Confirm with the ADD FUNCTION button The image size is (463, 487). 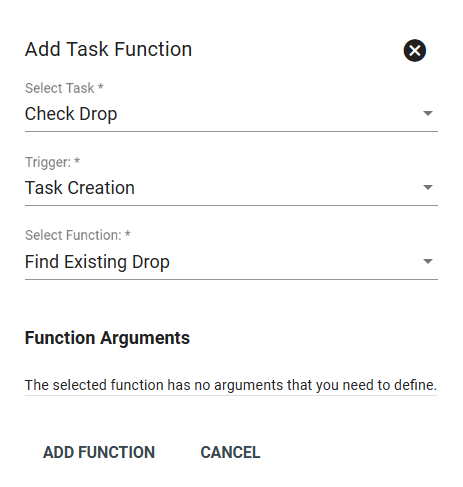click(99, 452)
